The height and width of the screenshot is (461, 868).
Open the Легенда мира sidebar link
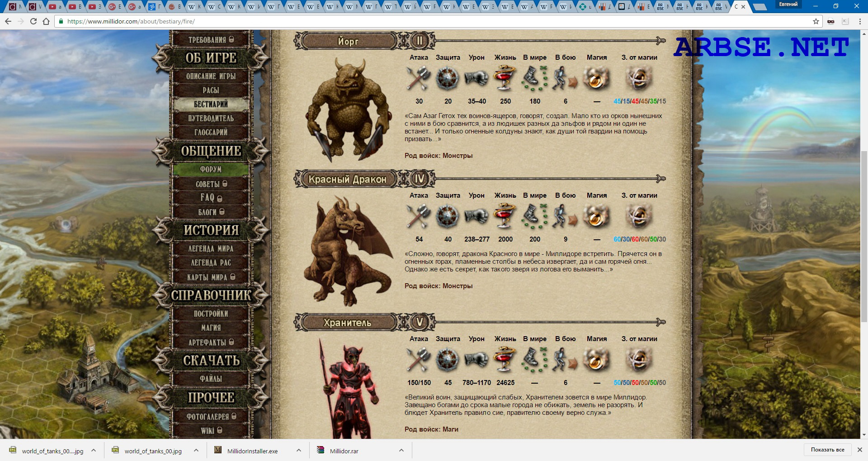(211, 248)
